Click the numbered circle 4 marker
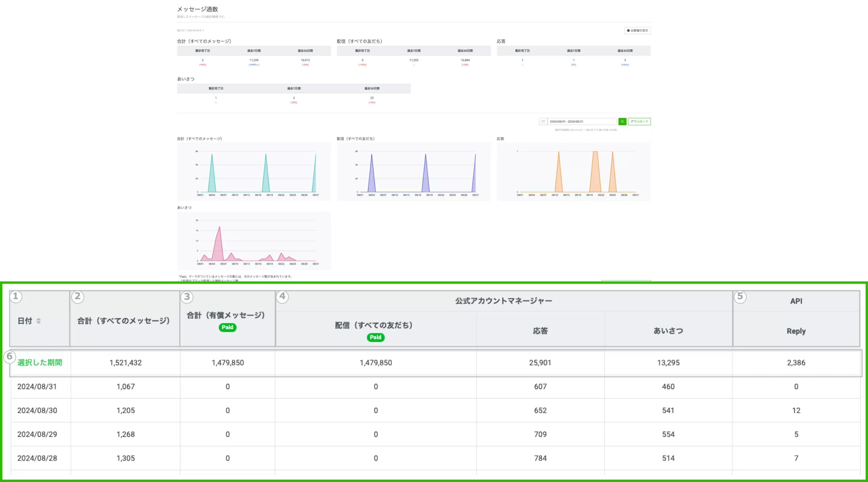 [282, 297]
